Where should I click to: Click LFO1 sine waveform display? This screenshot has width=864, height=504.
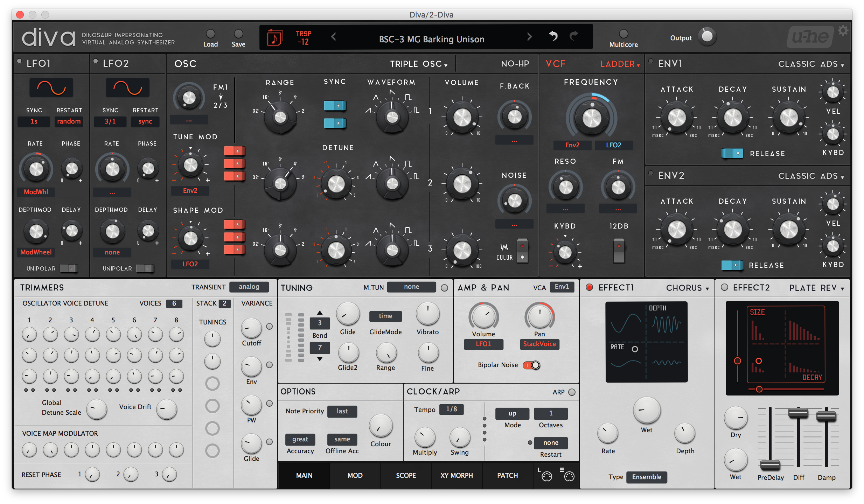coord(51,87)
